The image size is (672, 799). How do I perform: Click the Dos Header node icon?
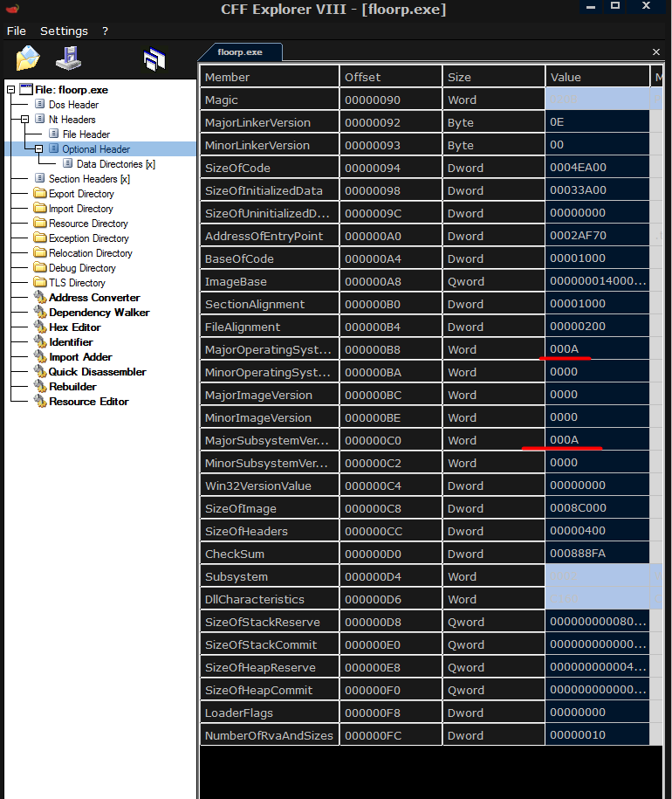tap(40, 104)
